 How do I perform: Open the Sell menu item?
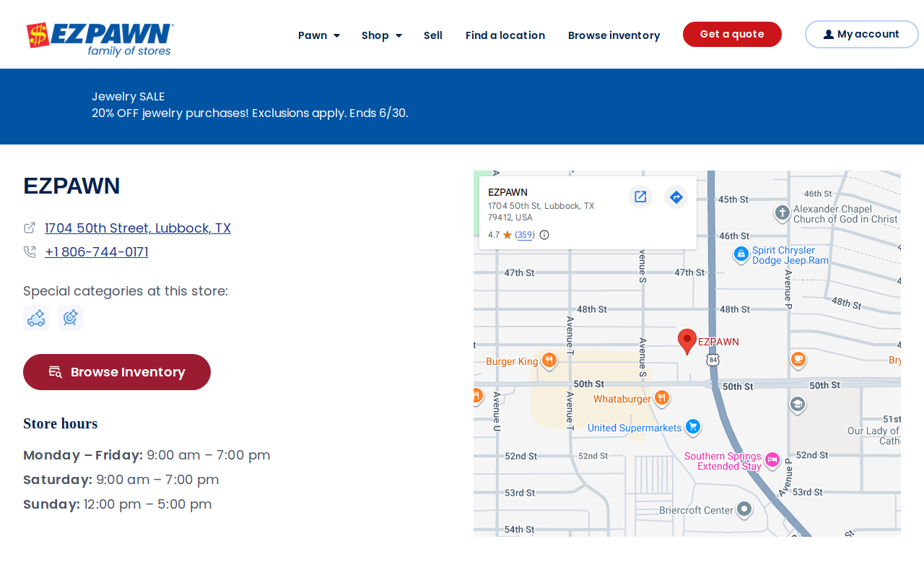click(x=433, y=35)
